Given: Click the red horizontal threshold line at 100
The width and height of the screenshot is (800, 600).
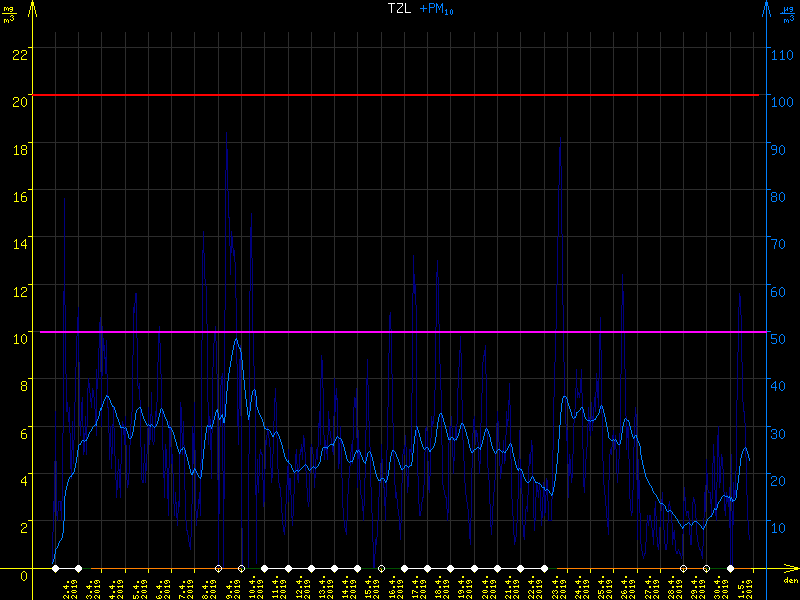Looking at the screenshot, I should pyautogui.click(x=400, y=95).
